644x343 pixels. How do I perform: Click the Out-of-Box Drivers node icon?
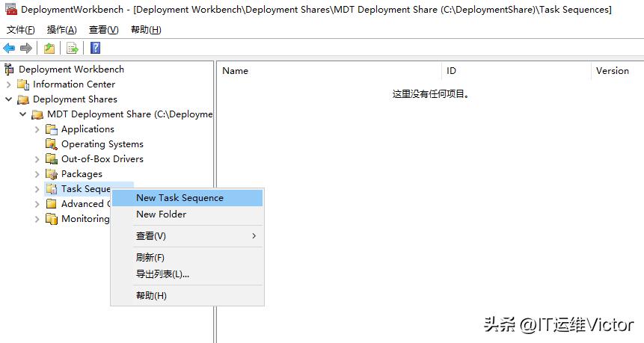tap(52, 159)
